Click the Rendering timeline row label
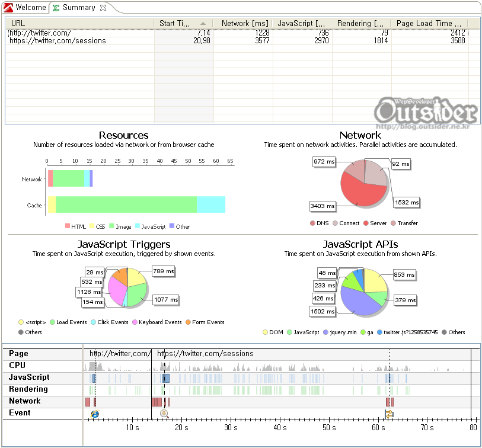This screenshot has height=448, width=482. pos(28,389)
